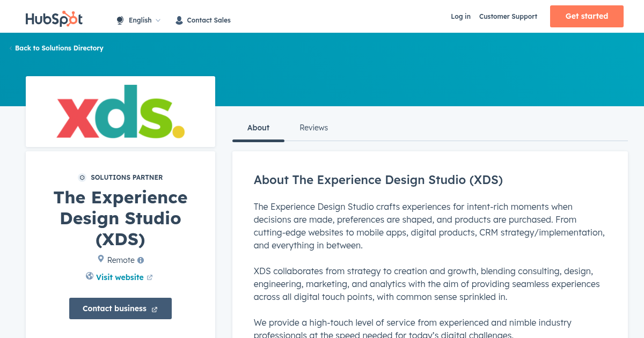Click external-link icon after Visit website

coord(150,278)
